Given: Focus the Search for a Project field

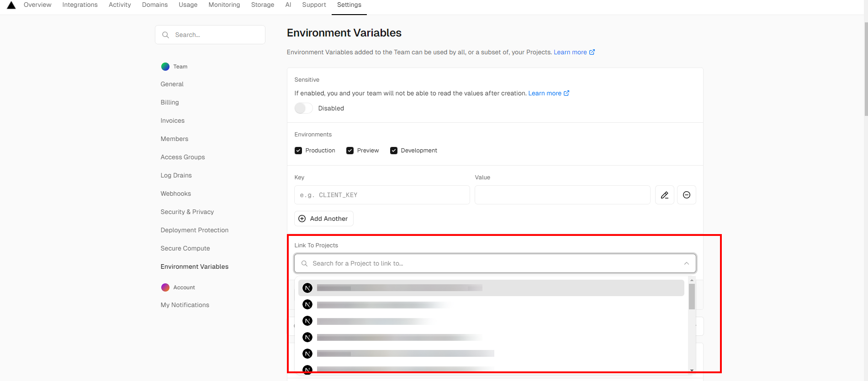Looking at the screenshot, I should click(x=495, y=263).
